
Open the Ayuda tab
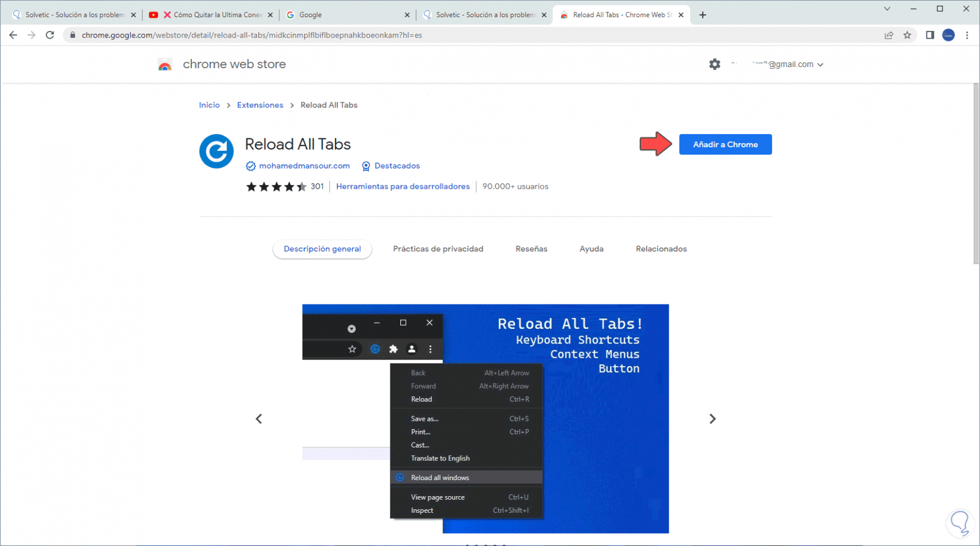(x=592, y=249)
